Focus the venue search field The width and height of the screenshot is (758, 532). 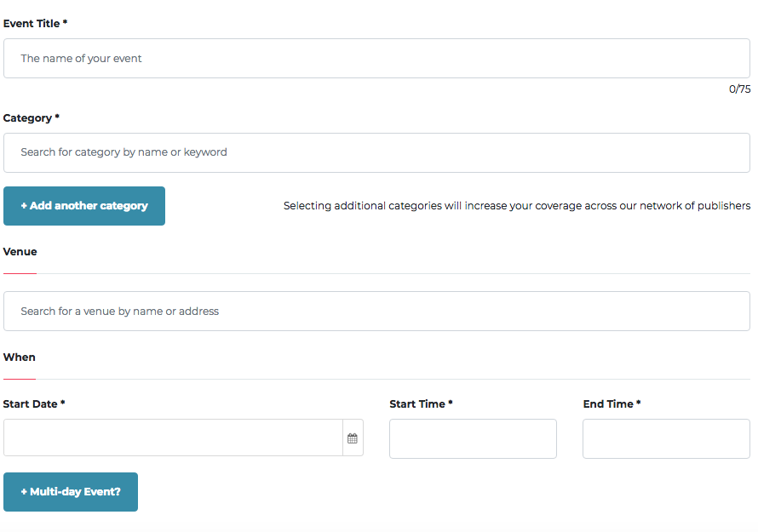point(376,312)
